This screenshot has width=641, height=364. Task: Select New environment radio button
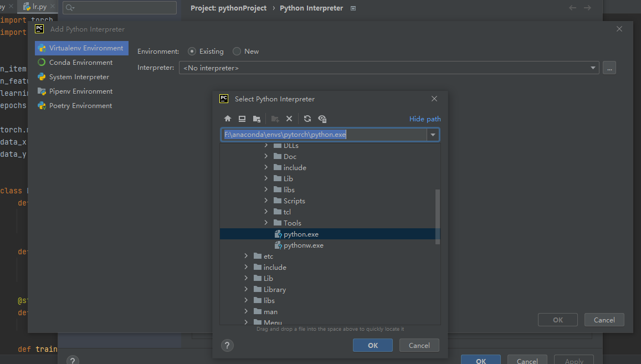tap(237, 51)
